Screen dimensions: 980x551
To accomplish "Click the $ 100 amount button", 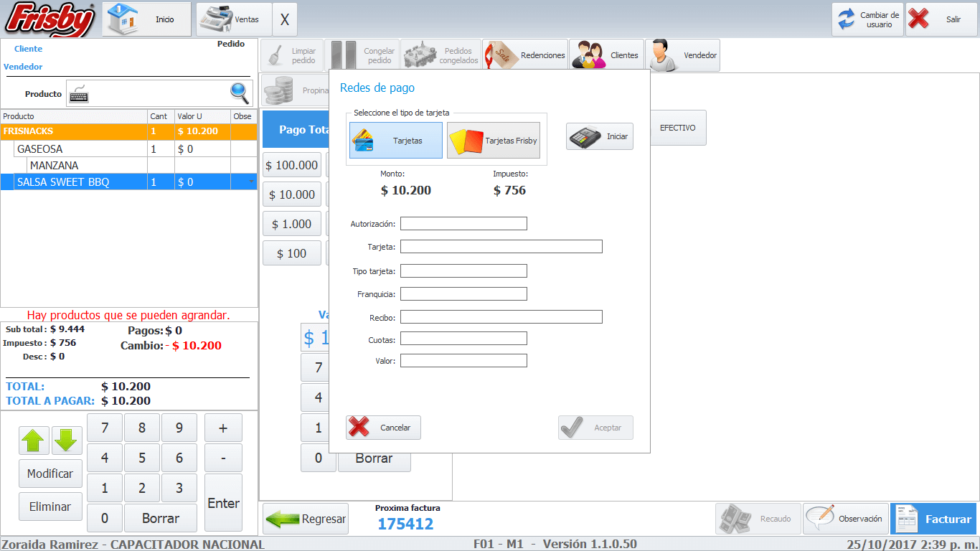I will [x=292, y=253].
